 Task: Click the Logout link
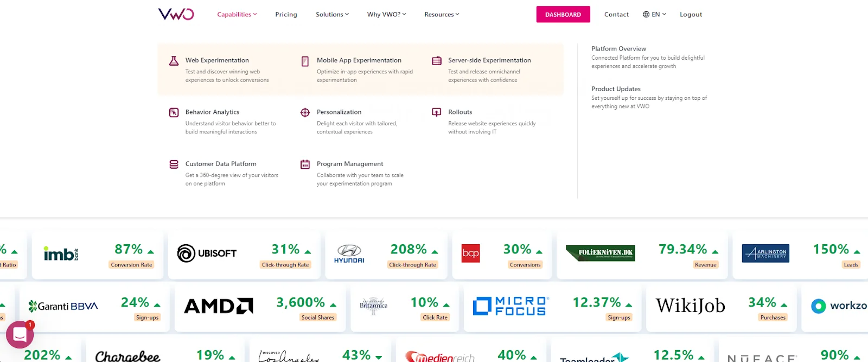[691, 15]
